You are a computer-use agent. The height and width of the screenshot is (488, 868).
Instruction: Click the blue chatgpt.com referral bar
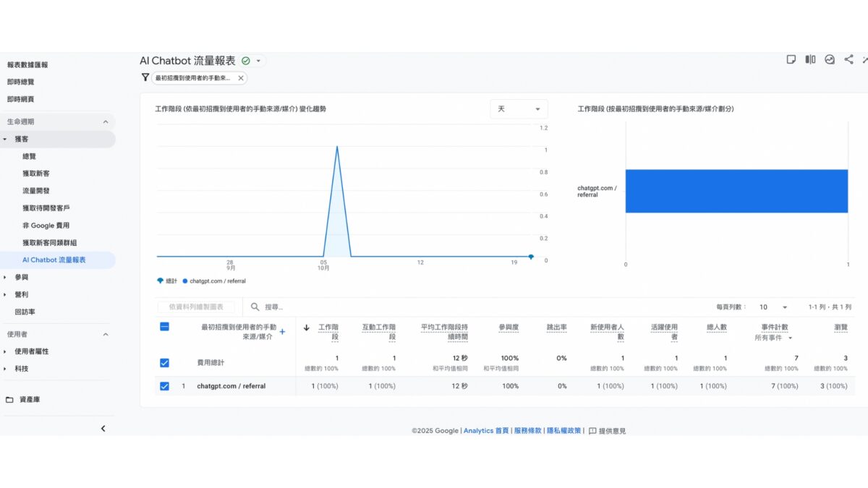point(736,191)
